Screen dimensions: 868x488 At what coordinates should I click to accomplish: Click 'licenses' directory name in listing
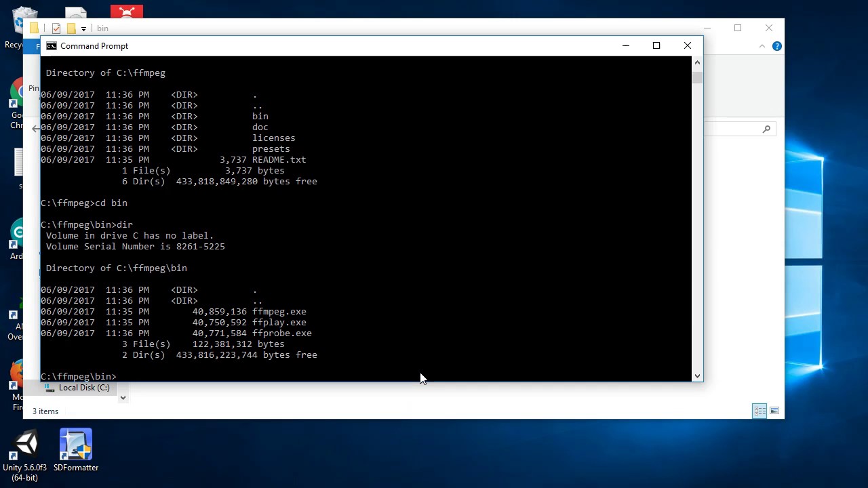coord(274,138)
